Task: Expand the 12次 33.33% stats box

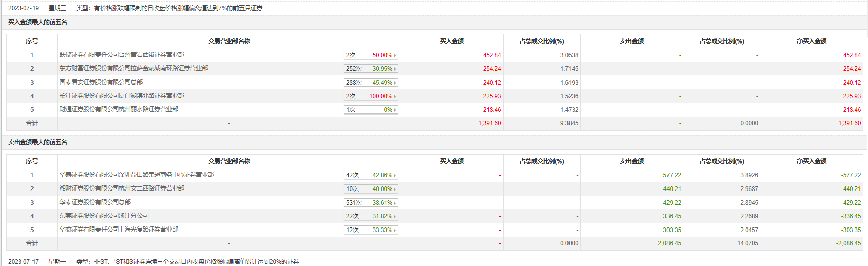Action: click(371, 230)
